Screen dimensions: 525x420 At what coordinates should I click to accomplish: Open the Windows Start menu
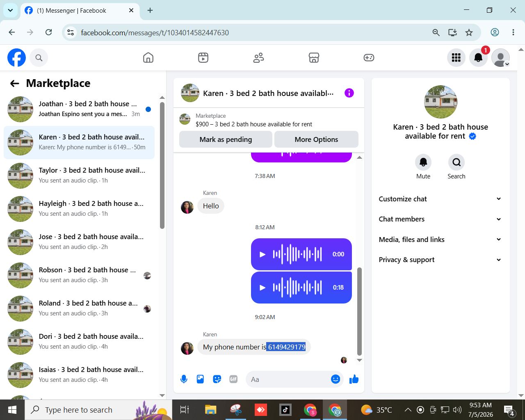pyautogui.click(x=12, y=410)
